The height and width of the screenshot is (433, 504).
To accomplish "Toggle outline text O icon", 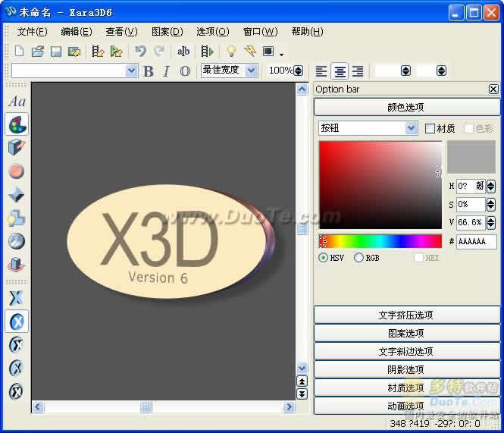I will (185, 71).
